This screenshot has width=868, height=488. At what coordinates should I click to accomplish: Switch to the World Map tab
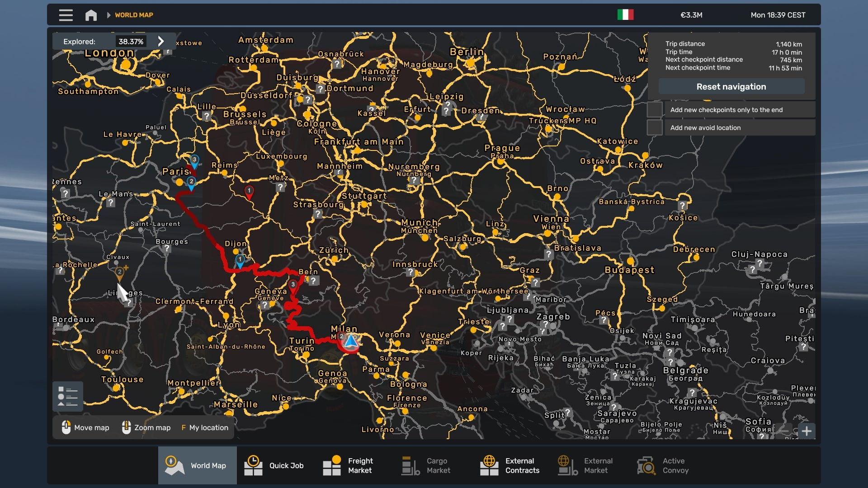(198, 465)
